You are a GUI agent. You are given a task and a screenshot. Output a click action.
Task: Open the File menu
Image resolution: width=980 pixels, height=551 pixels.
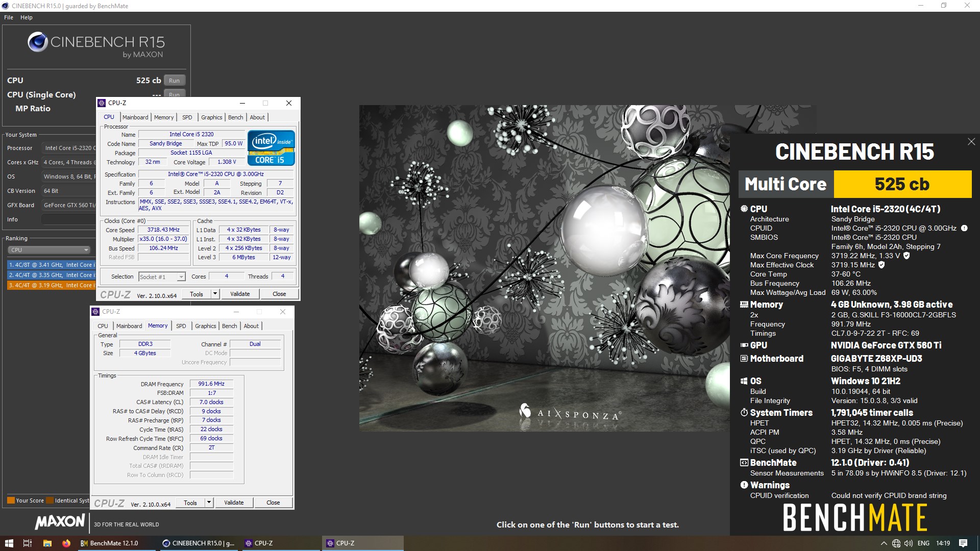pos(9,17)
